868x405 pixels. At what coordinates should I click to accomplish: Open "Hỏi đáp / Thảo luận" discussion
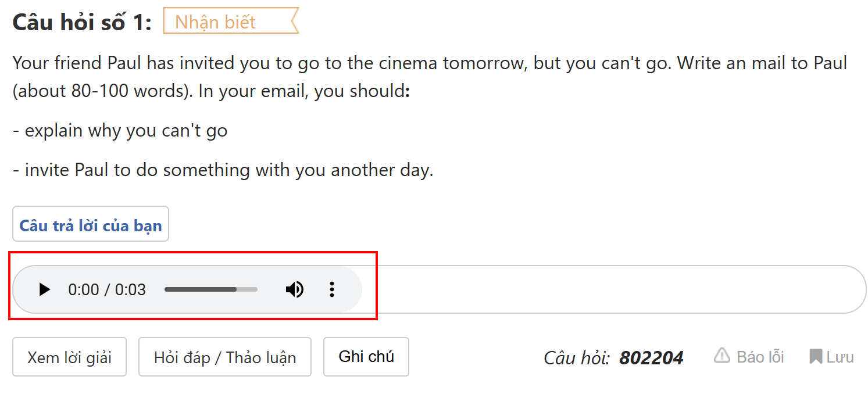224,357
